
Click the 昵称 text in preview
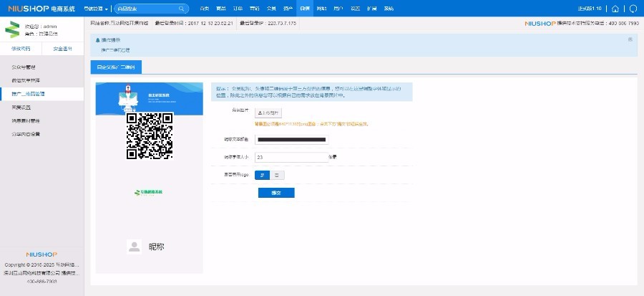point(157,247)
